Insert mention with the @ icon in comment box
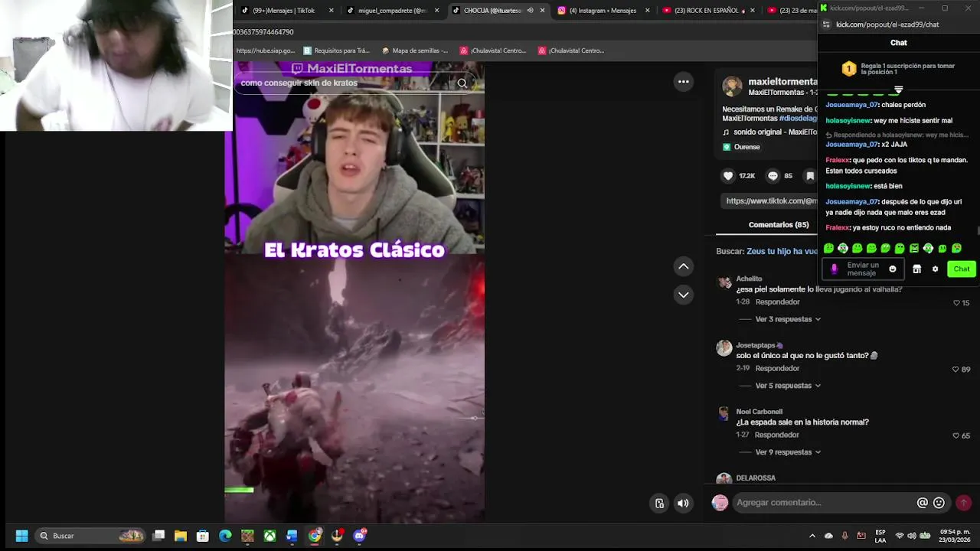Screen dimensions: 980x551 tap(923, 503)
